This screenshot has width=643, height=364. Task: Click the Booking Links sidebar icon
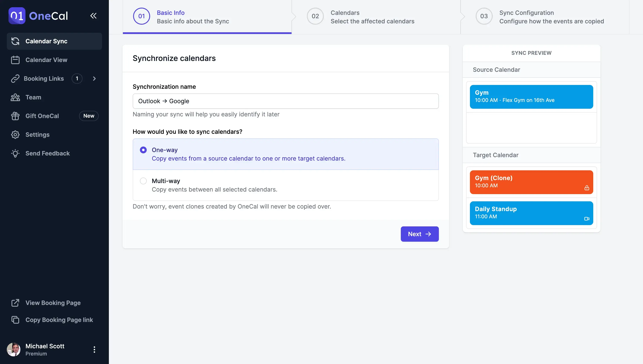tap(16, 79)
